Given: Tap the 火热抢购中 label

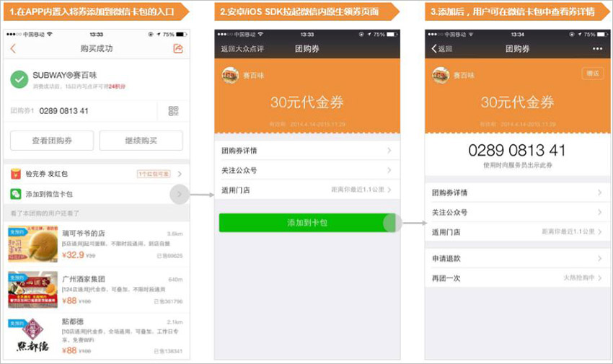Looking at the screenshot, I should tap(578, 278).
